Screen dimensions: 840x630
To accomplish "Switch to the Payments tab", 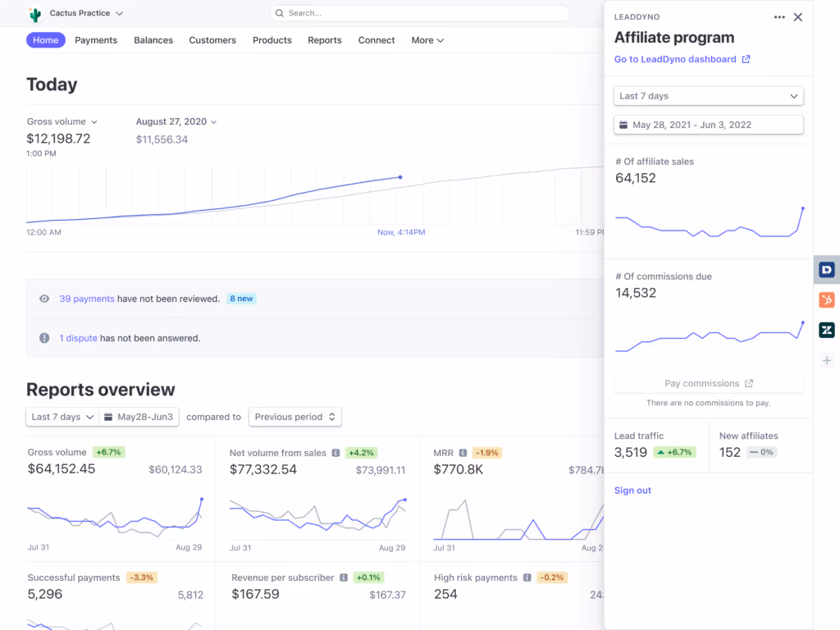I will (x=96, y=39).
